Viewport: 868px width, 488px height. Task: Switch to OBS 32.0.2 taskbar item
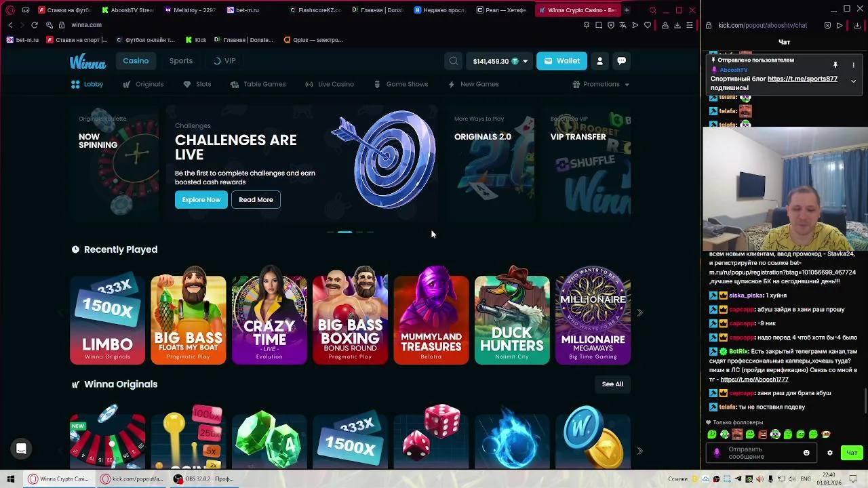(x=203, y=479)
